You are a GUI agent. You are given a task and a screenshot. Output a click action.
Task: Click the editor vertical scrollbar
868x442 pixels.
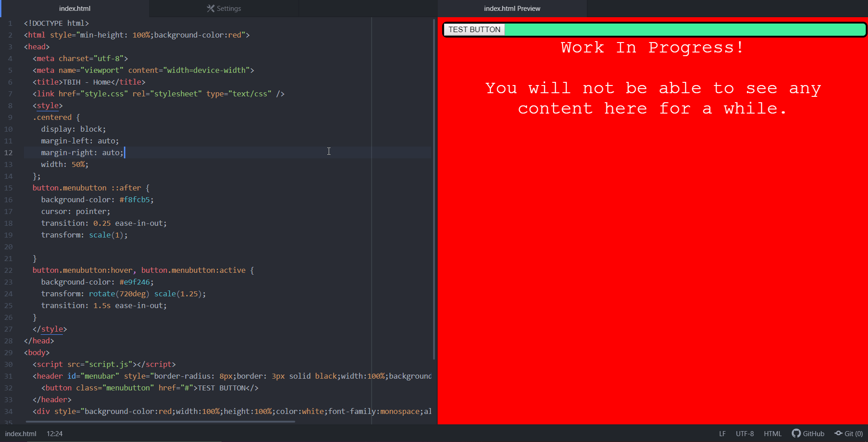pos(434,189)
